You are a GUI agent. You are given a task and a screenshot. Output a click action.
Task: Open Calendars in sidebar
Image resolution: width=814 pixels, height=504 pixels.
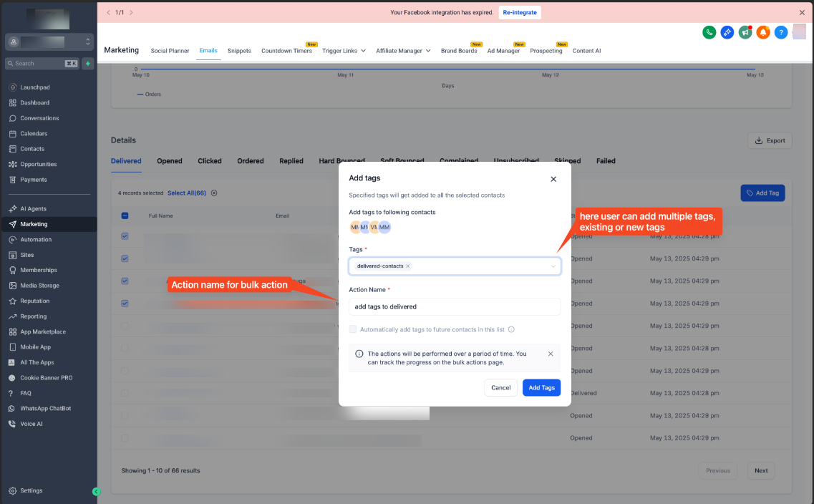[34, 133]
